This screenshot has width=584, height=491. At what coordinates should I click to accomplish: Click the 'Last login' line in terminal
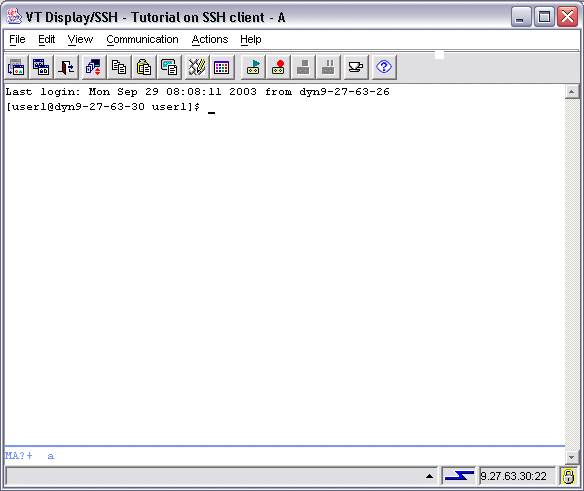pyautogui.click(x=197, y=92)
